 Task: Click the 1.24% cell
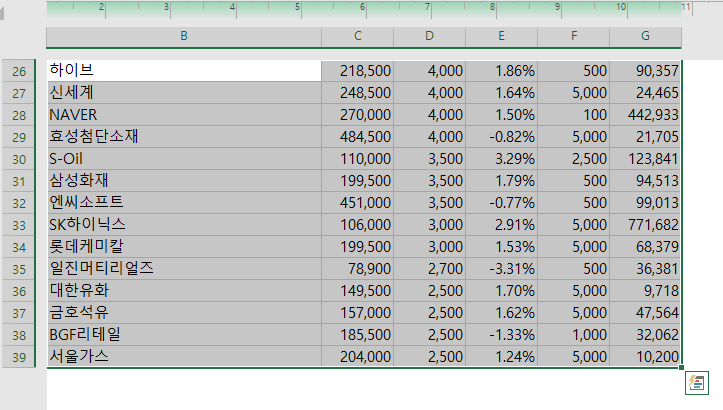[x=501, y=357]
